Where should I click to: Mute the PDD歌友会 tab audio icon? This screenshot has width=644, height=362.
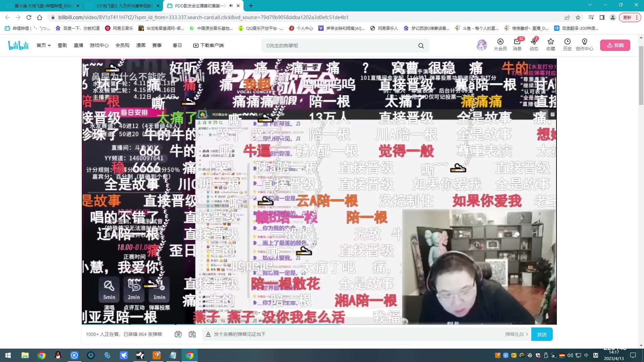tap(231, 6)
